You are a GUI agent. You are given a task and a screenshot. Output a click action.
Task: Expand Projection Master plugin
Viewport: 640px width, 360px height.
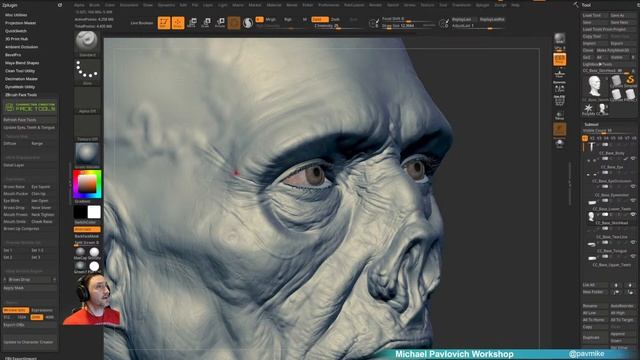(20, 23)
